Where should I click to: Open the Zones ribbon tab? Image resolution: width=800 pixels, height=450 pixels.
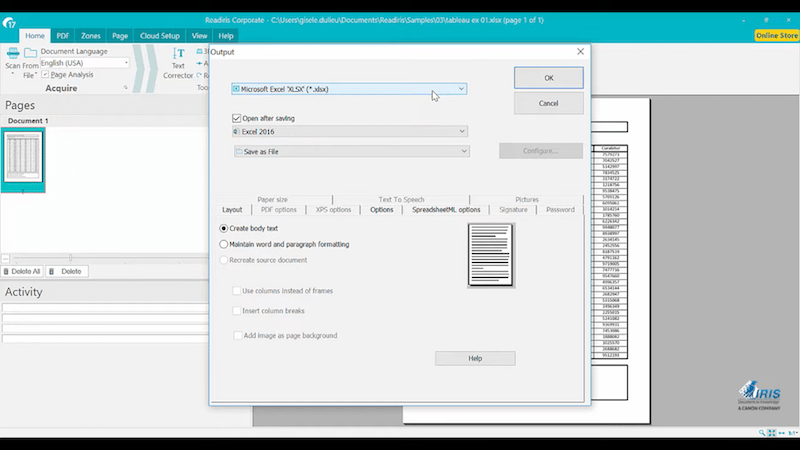point(90,36)
